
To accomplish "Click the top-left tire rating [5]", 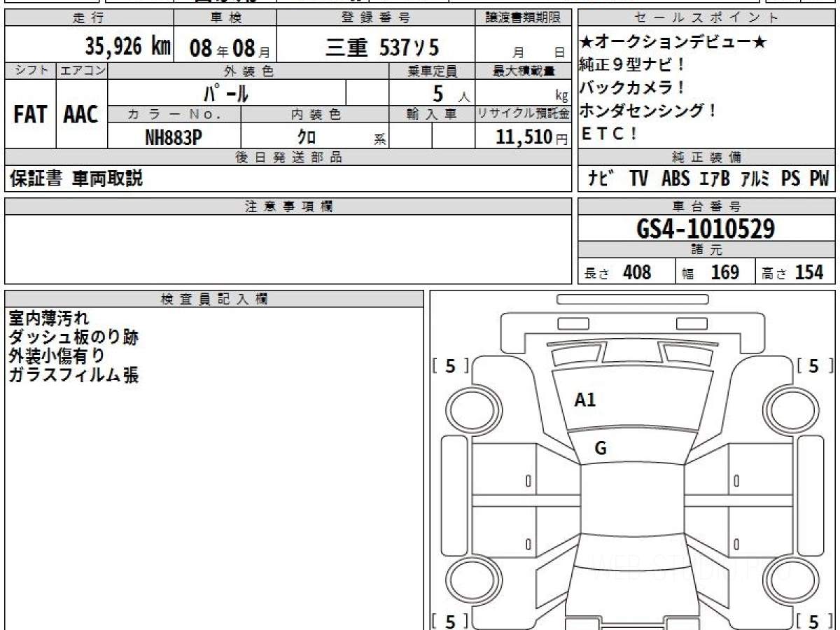I will coord(451,365).
